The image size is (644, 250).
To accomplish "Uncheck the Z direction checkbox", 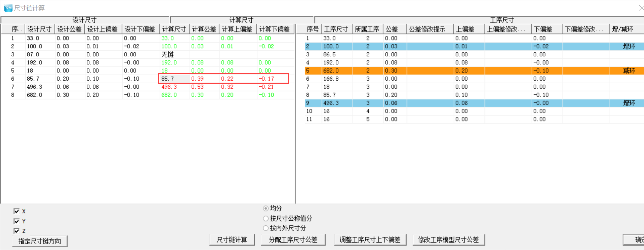I will [x=17, y=231].
